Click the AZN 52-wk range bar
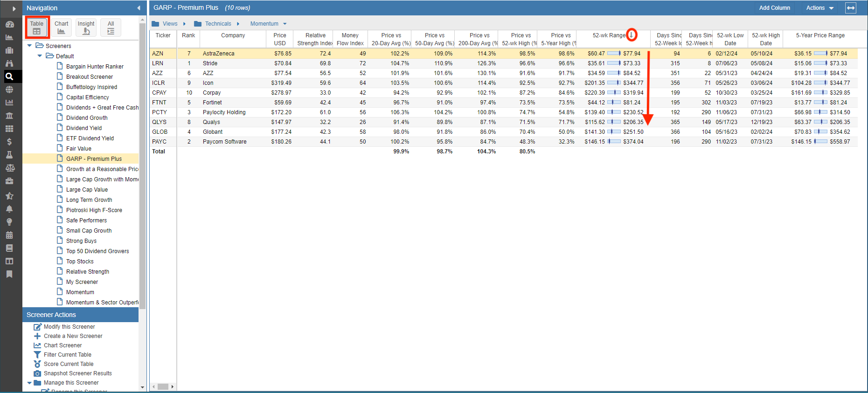 pyautogui.click(x=614, y=54)
